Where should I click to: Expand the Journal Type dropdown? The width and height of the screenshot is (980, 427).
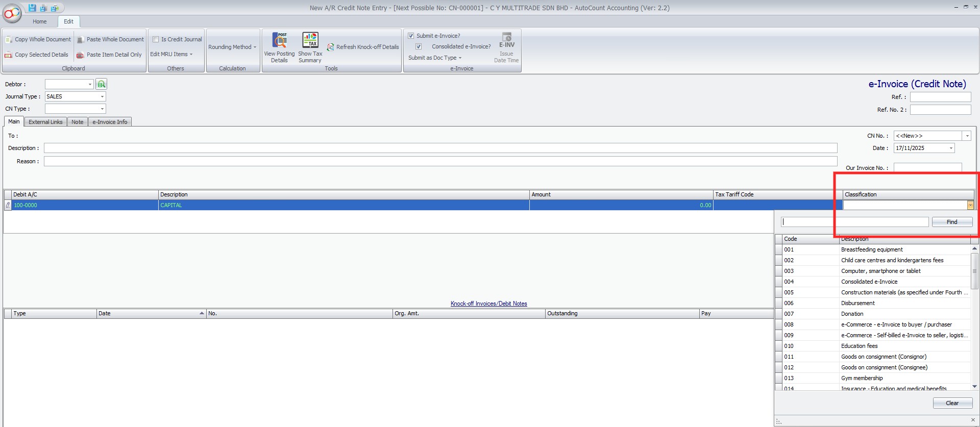tap(102, 96)
